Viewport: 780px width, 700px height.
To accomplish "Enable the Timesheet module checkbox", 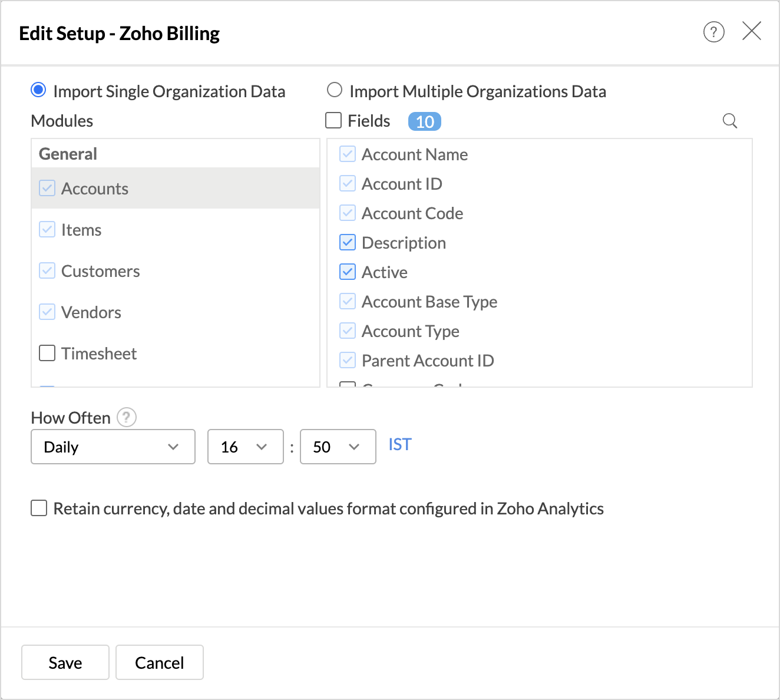I will click(x=47, y=353).
